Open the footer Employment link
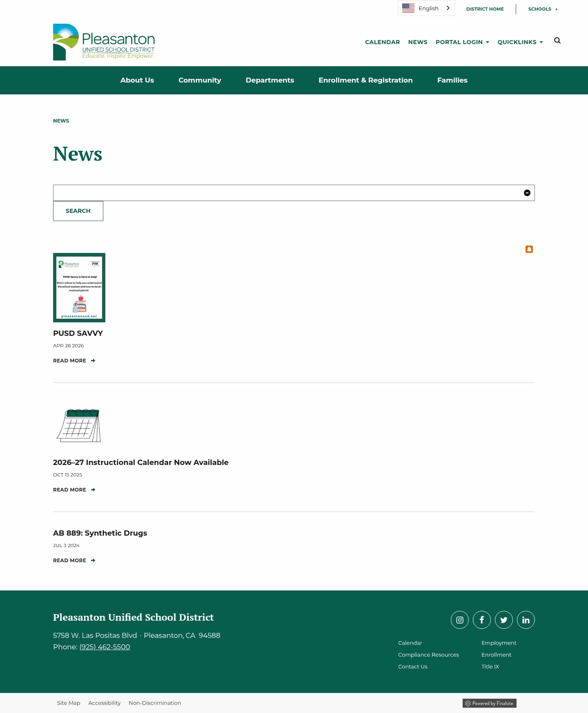This screenshot has width=588, height=713. (x=499, y=643)
